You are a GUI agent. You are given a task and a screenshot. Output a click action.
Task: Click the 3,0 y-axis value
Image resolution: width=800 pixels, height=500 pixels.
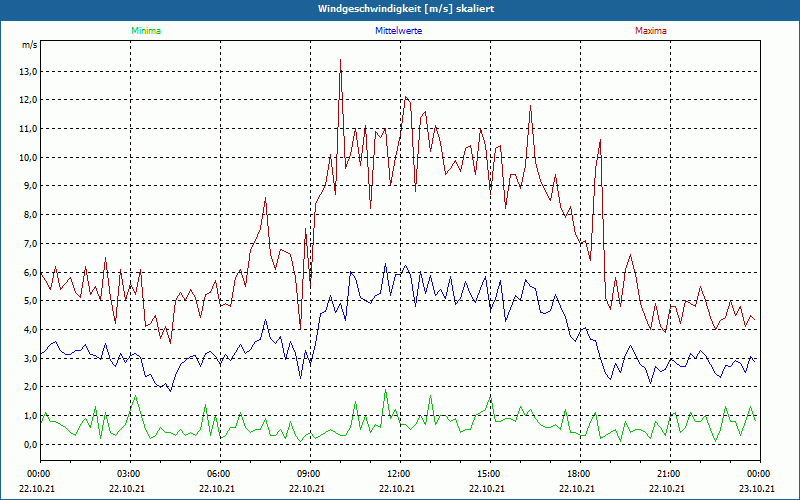click(x=31, y=359)
